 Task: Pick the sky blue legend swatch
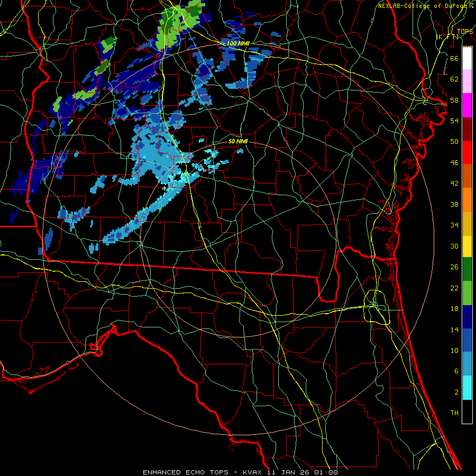click(x=467, y=364)
